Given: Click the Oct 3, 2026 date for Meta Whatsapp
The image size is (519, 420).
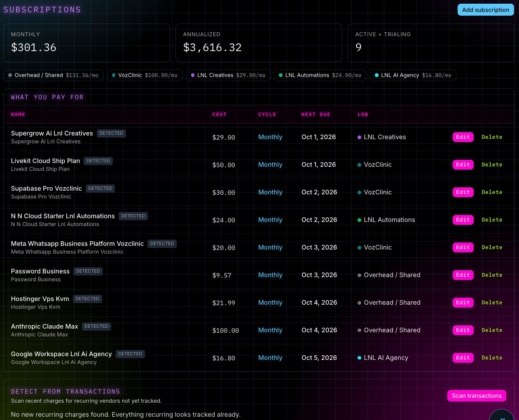Looking at the screenshot, I should (319, 247).
